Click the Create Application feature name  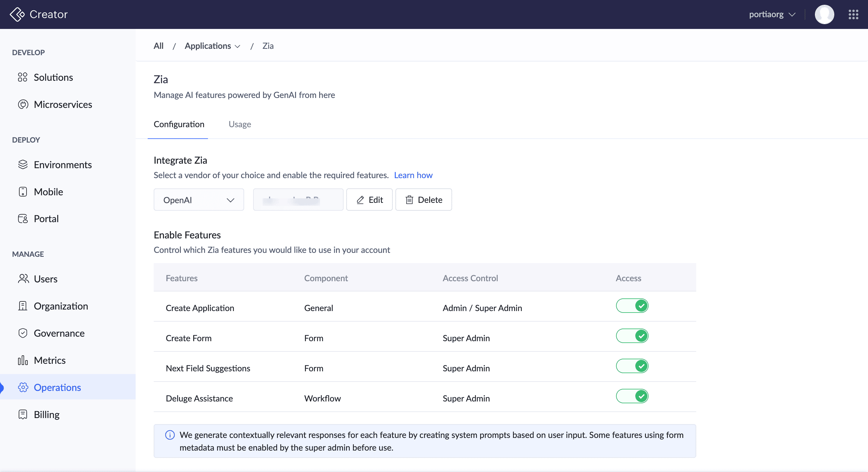click(200, 308)
